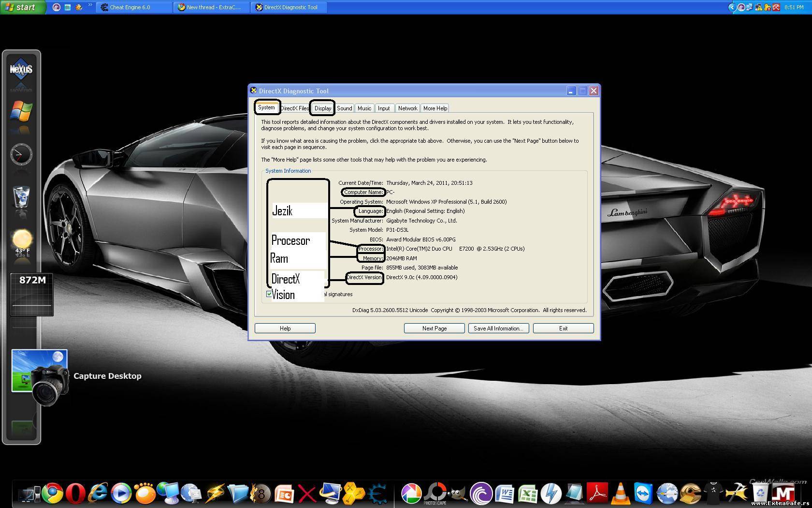Launch Microsoft Word from the dock

pyautogui.click(x=505, y=494)
